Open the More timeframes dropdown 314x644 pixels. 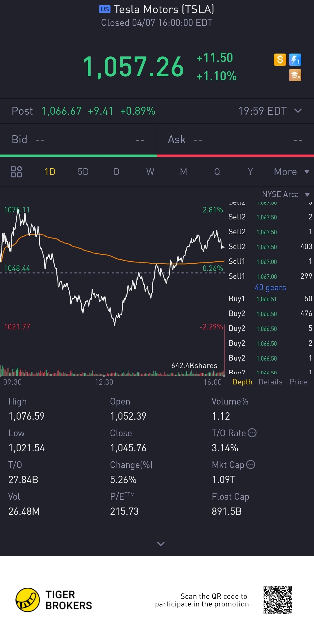[x=291, y=172]
